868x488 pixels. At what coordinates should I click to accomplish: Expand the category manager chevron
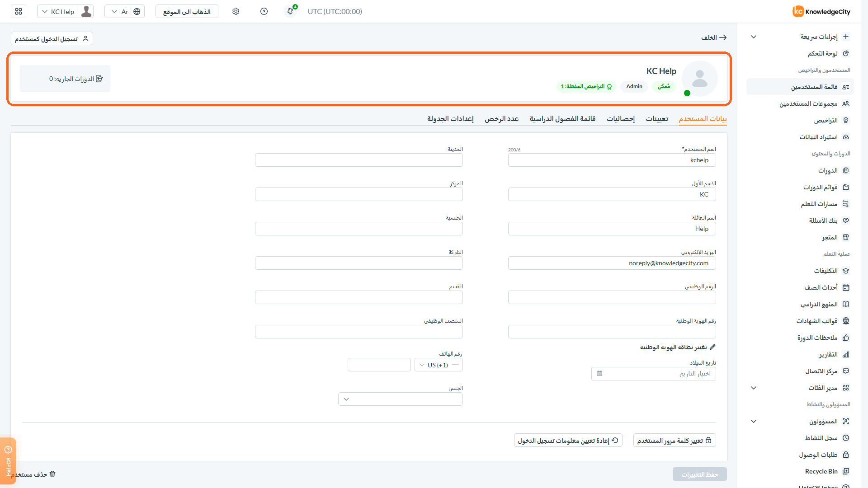pyautogui.click(x=754, y=388)
